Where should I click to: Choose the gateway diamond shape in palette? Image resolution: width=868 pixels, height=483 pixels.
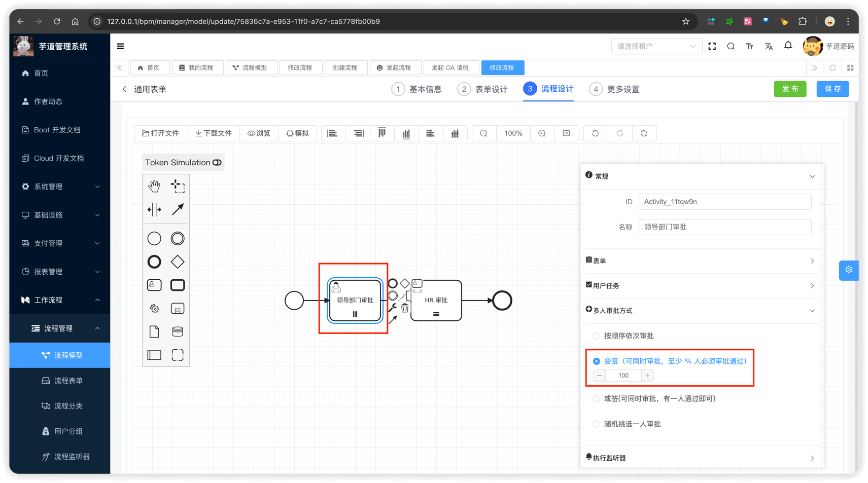(178, 262)
